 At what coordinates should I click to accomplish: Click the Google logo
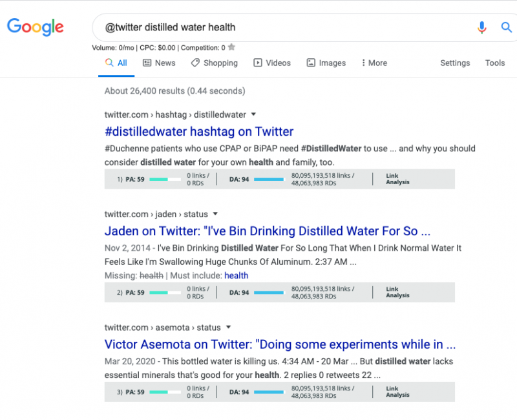pos(36,26)
